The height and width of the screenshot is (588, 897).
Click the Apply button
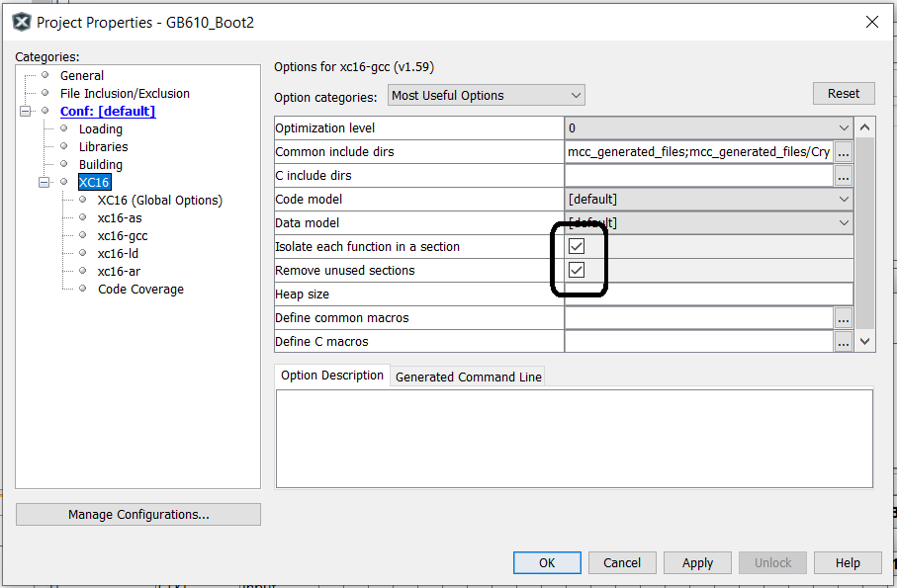pyautogui.click(x=697, y=562)
